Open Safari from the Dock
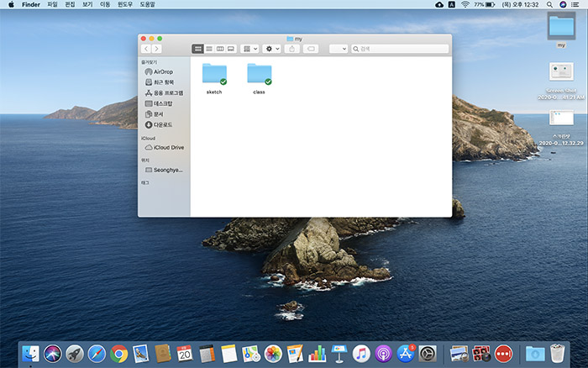The height and width of the screenshot is (368, 588). (97, 354)
